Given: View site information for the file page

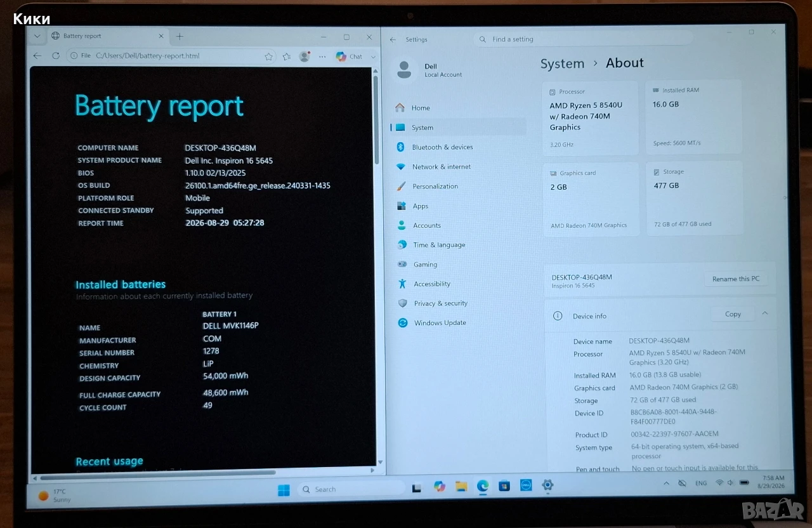Looking at the screenshot, I should [81, 56].
